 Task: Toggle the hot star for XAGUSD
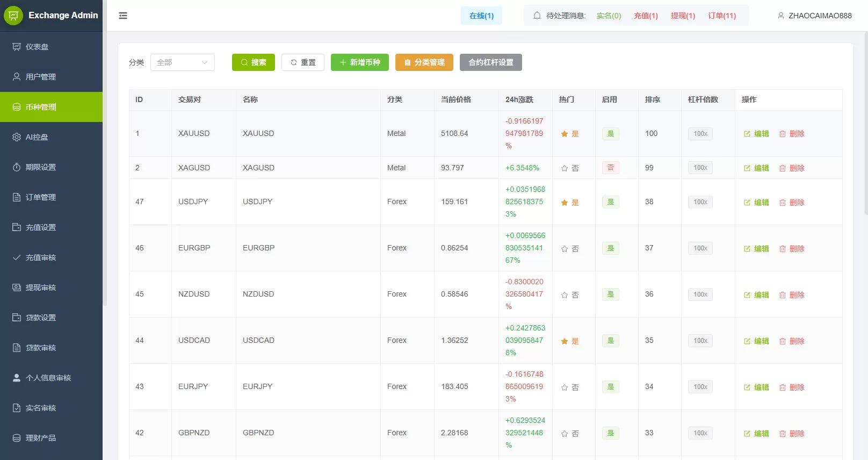coord(565,168)
